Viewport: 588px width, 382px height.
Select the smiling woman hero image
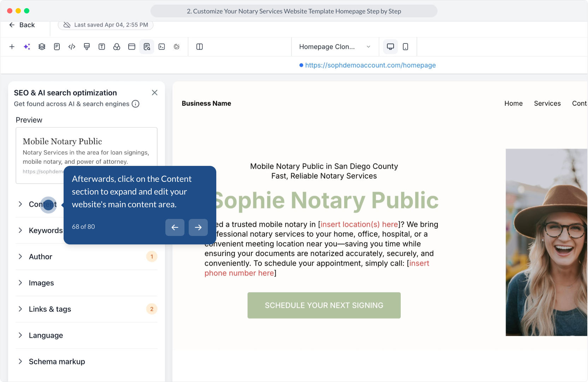tap(547, 242)
